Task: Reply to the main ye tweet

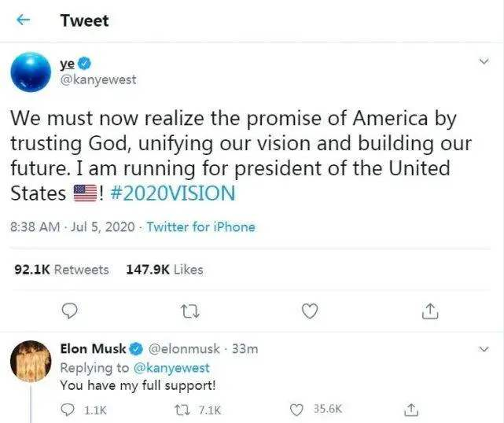Action: point(70,311)
